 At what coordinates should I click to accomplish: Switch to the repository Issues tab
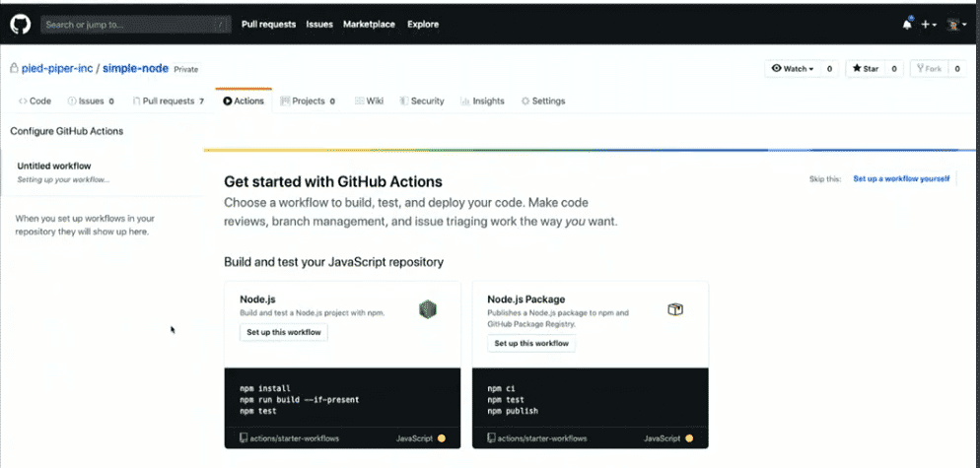click(x=91, y=100)
